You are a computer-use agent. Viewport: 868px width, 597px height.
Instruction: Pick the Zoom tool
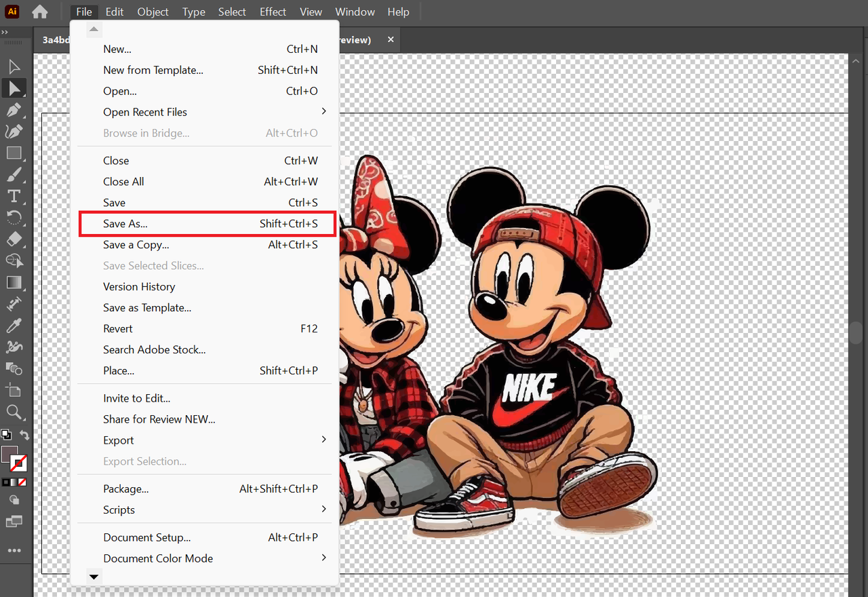[x=14, y=412]
